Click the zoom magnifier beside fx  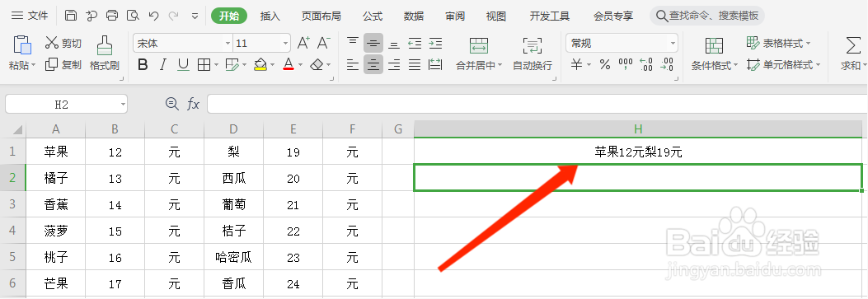(x=172, y=104)
